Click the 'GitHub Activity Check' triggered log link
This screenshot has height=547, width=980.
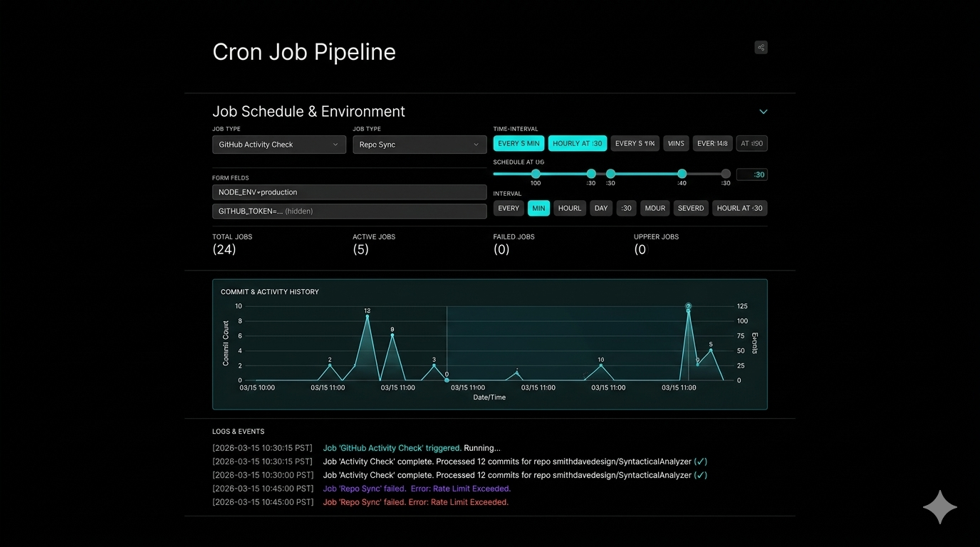pos(390,447)
